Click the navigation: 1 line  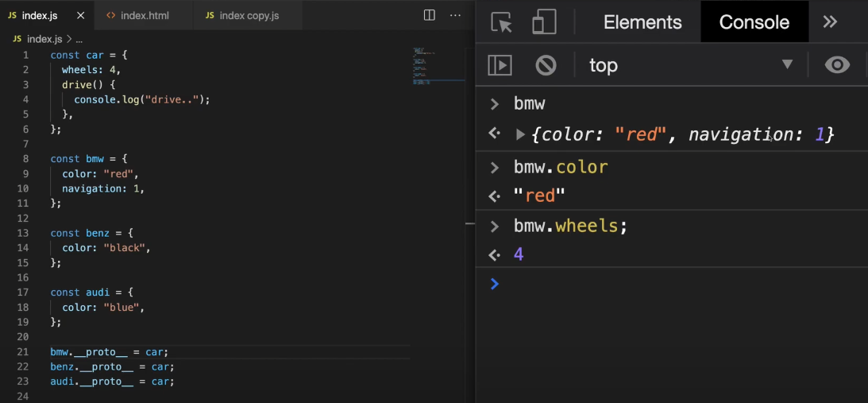pos(103,188)
